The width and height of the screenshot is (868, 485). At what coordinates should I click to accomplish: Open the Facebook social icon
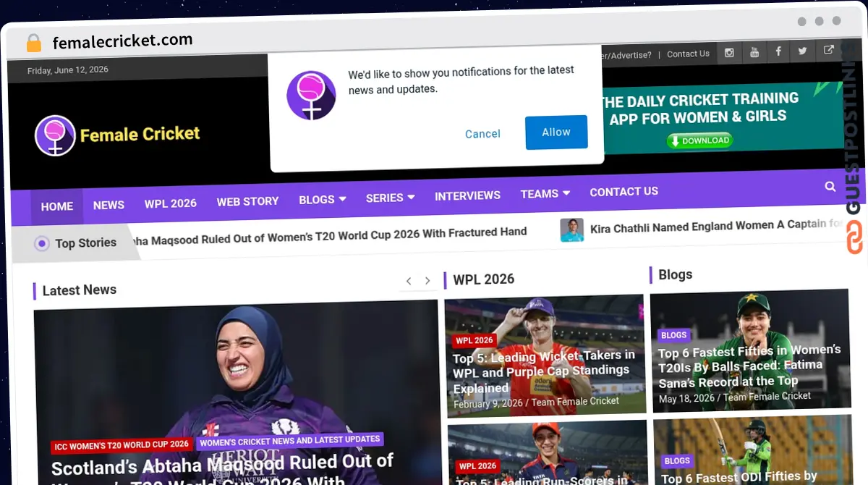778,51
